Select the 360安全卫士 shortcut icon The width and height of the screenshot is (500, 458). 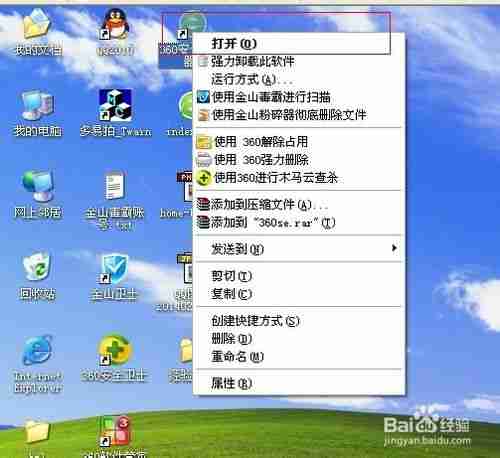click(115, 350)
